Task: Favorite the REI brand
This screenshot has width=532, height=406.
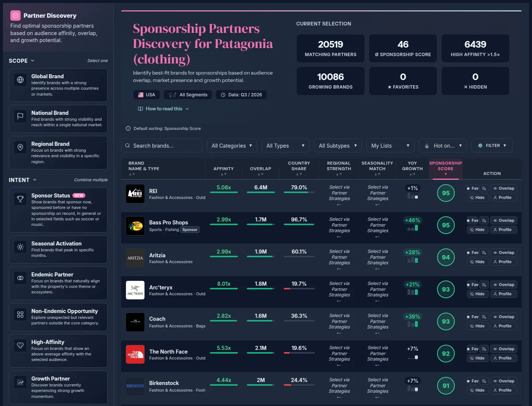Action: 473,188
